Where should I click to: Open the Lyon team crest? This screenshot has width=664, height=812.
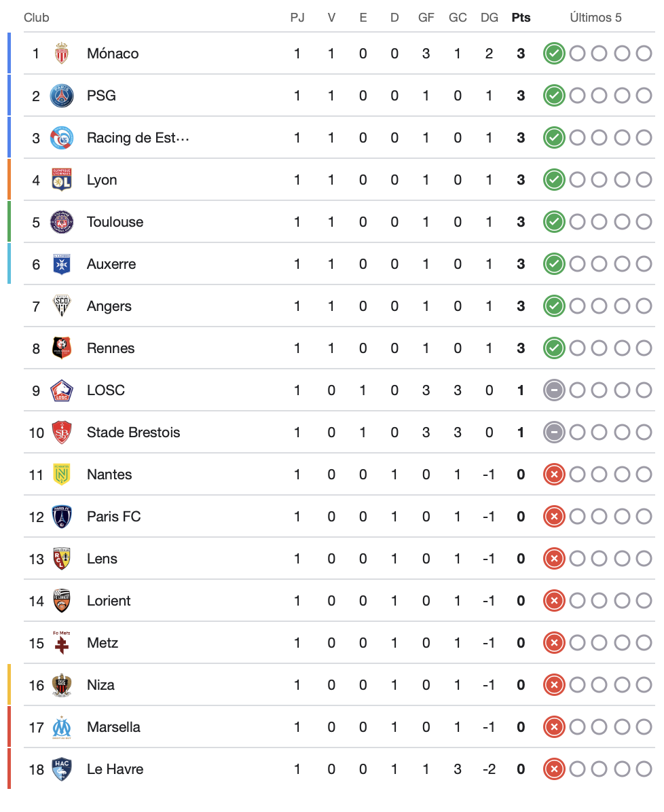[62, 180]
